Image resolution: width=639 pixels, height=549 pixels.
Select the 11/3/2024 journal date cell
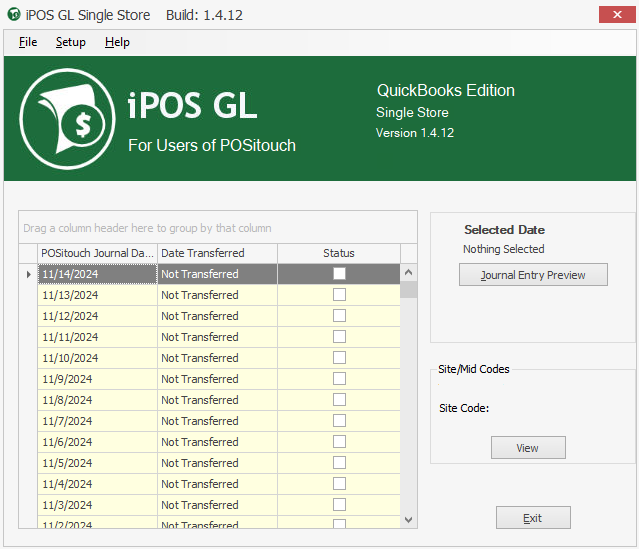[97, 505]
